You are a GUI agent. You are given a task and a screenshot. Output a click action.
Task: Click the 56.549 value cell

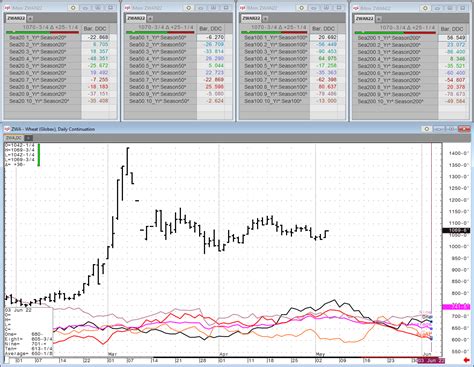(x=452, y=38)
